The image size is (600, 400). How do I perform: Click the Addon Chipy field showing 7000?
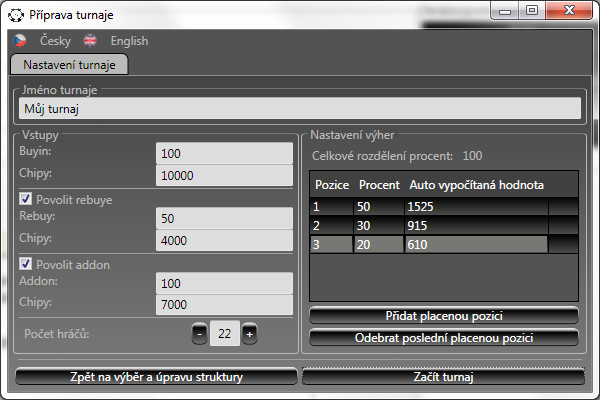(x=224, y=305)
